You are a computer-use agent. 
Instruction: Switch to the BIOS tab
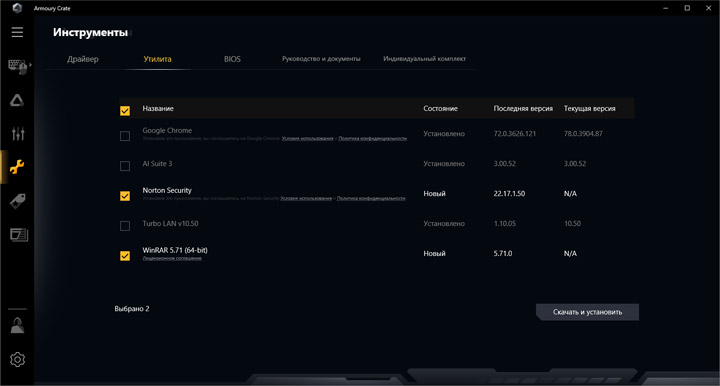(232, 59)
